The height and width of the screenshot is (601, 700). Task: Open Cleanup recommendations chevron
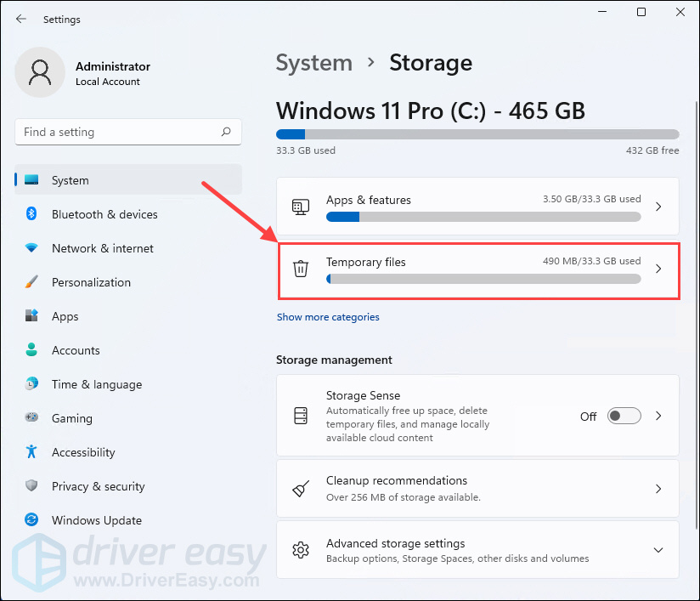click(658, 489)
